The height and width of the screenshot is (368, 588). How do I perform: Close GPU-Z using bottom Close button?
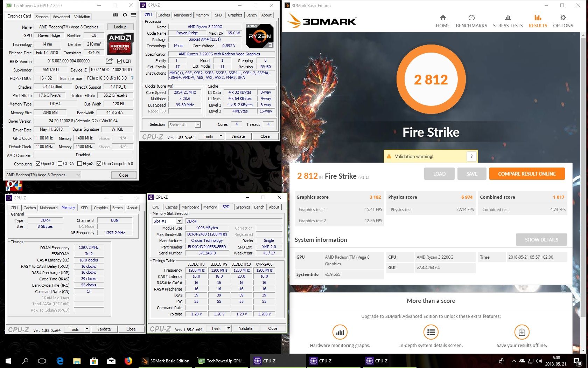124,175
